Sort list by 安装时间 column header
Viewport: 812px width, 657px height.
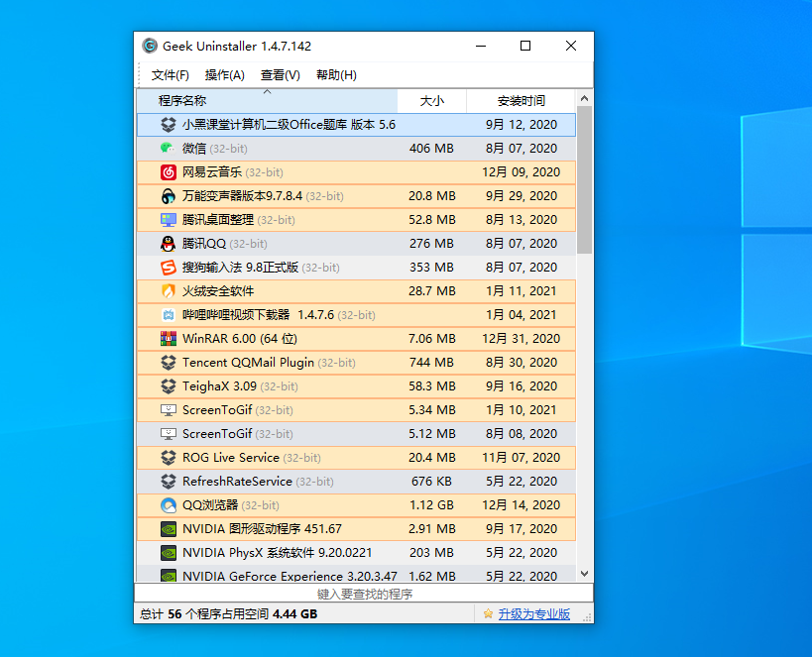[x=521, y=101]
